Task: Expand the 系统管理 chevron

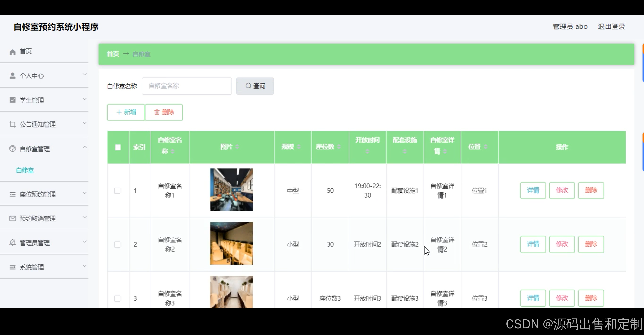Action: pos(85,266)
